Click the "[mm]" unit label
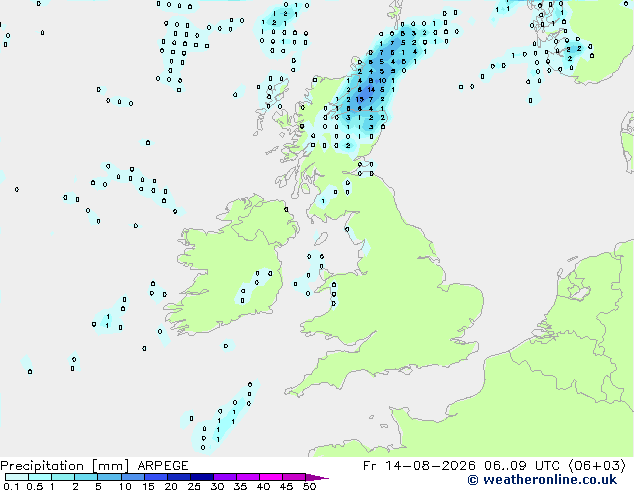 click(110, 466)
